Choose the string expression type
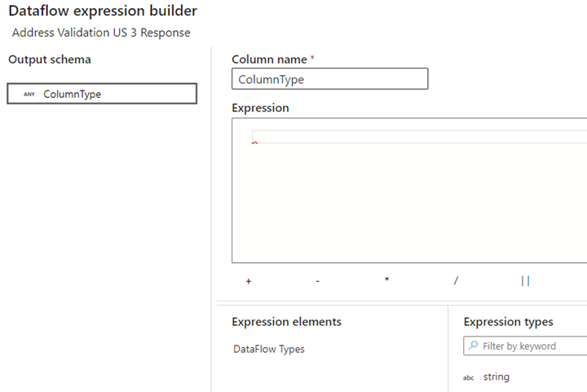The height and width of the screenshot is (392, 587). 496,377
